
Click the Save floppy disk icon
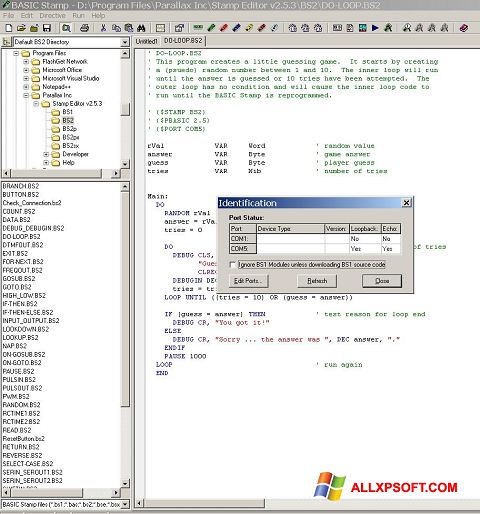[x=47, y=28]
